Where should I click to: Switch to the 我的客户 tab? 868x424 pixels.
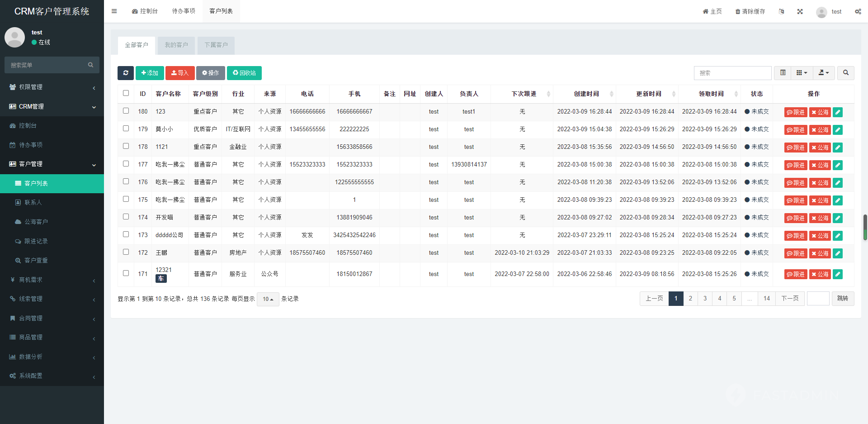[x=176, y=45]
